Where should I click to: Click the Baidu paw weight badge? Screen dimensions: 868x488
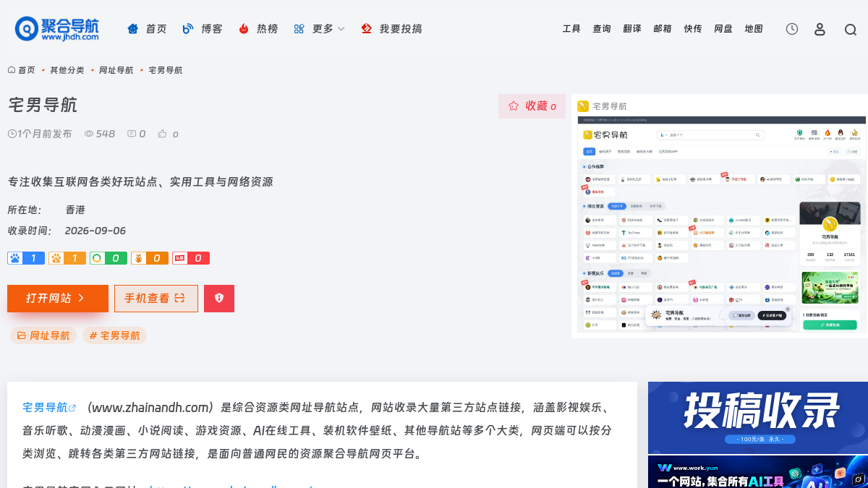pos(26,258)
